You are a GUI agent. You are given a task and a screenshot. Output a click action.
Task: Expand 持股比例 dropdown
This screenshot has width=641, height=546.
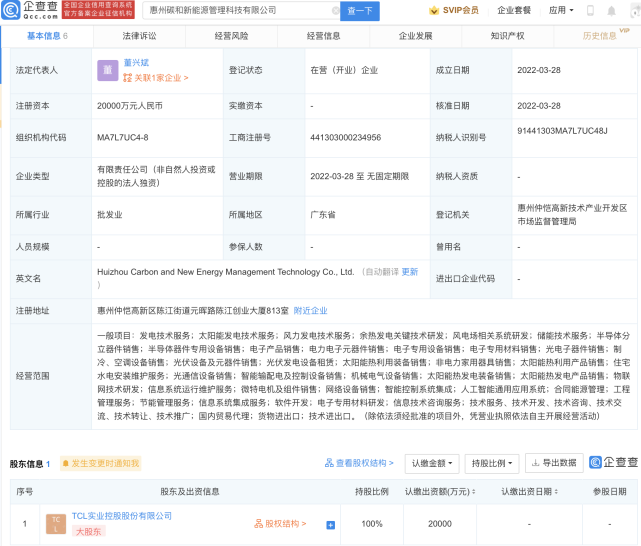coord(492,463)
